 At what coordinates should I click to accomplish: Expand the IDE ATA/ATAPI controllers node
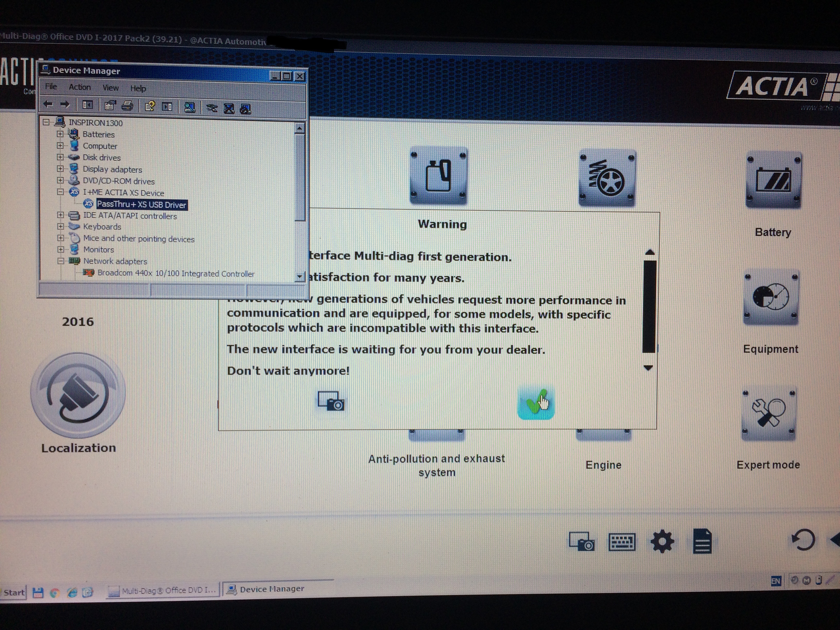tap(60, 215)
